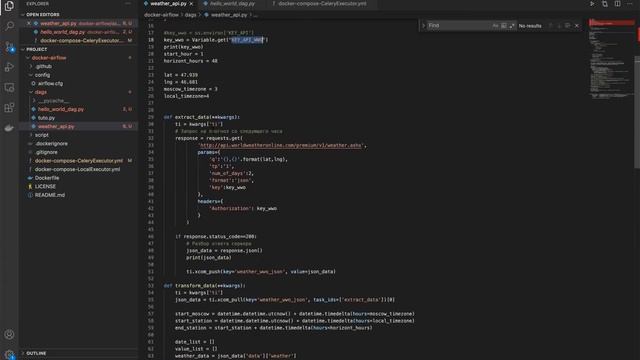Viewport: 640px width, 360px height.
Task: Toggle Match Case in Find widget
Action: click(x=495, y=26)
